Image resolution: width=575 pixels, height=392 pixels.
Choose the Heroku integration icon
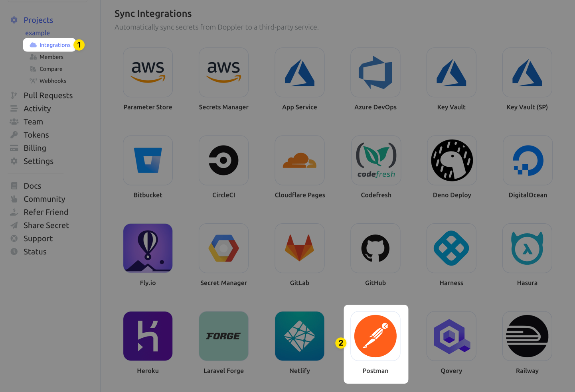[x=148, y=336]
